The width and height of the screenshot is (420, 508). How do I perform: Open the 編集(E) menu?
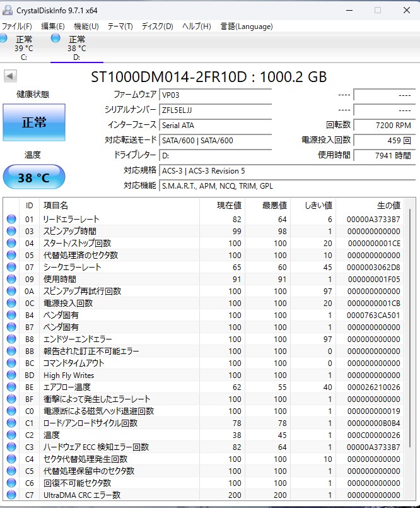click(x=53, y=27)
